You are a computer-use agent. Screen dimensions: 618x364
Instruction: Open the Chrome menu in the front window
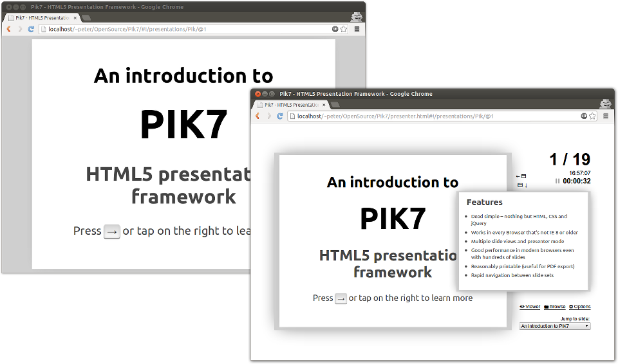pyautogui.click(x=606, y=116)
